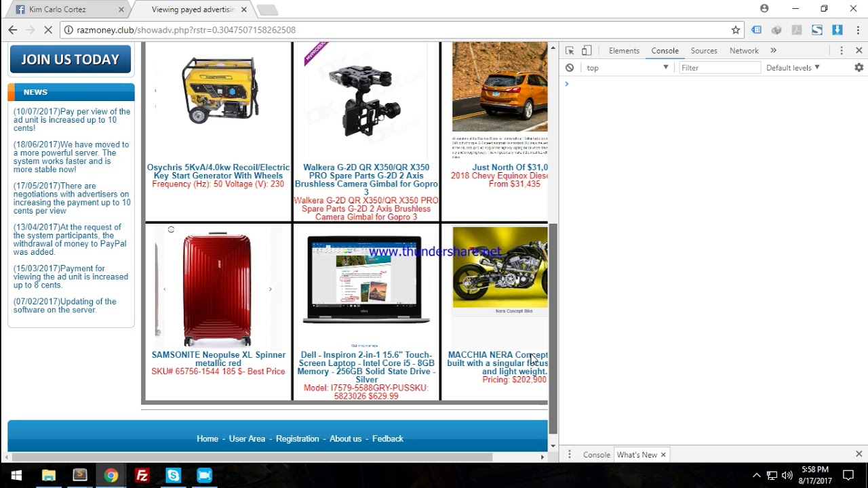Click the footer About us link
Screen dimensions: 868x488
pos(345,439)
